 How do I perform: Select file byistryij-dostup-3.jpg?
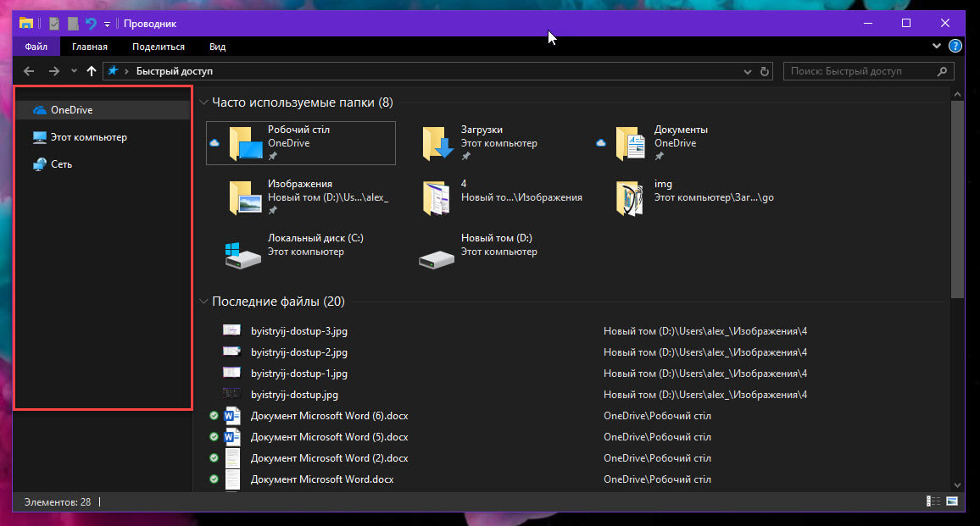(x=298, y=331)
